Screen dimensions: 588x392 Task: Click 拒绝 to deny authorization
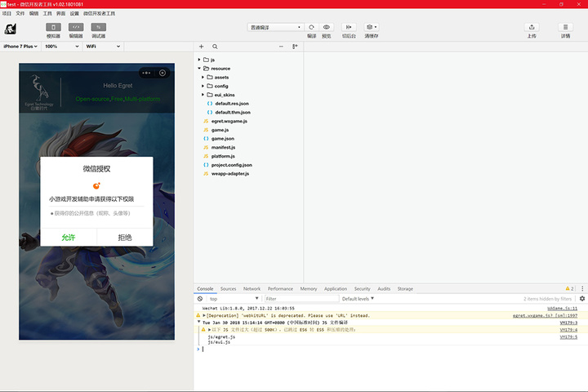125,237
